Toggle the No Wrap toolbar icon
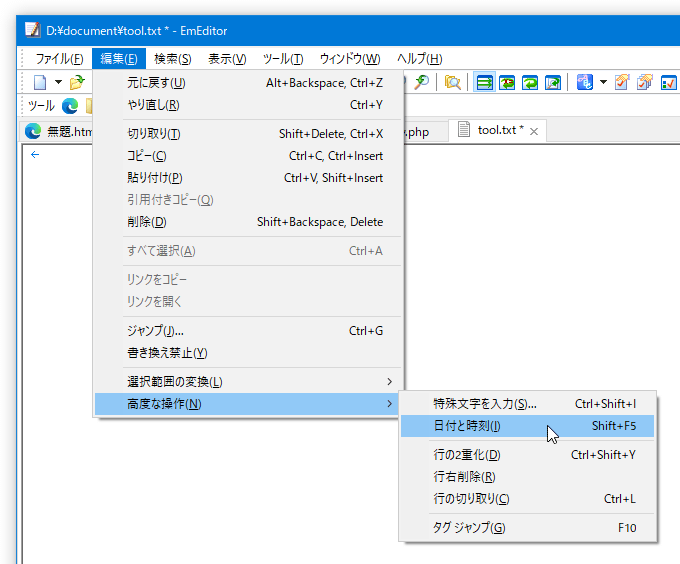Viewport: 680px width, 564px height. pos(484,82)
